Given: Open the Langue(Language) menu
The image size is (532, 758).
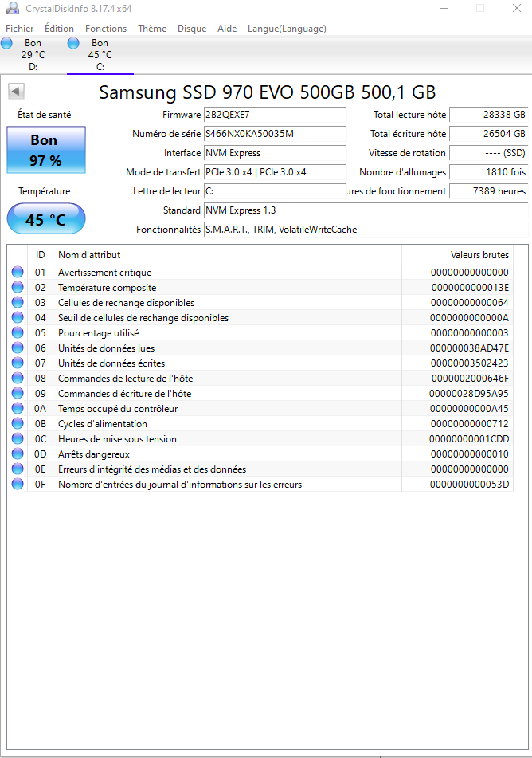Looking at the screenshot, I should [x=287, y=29].
